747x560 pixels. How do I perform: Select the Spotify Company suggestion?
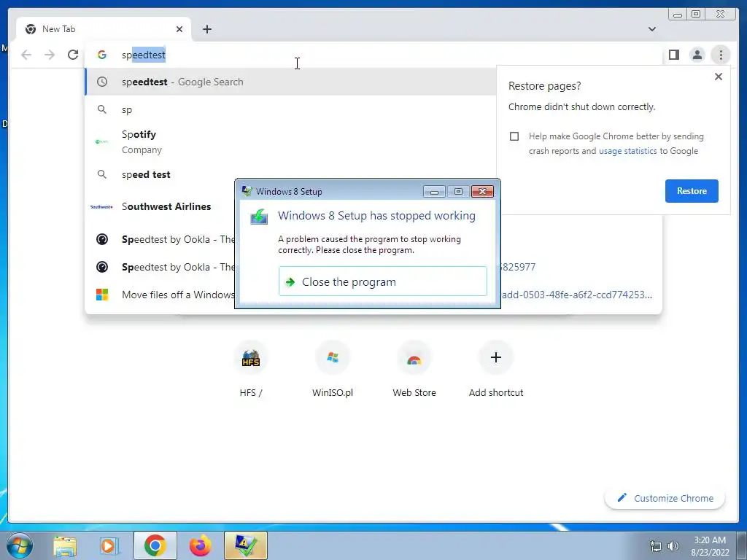(290, 141)
